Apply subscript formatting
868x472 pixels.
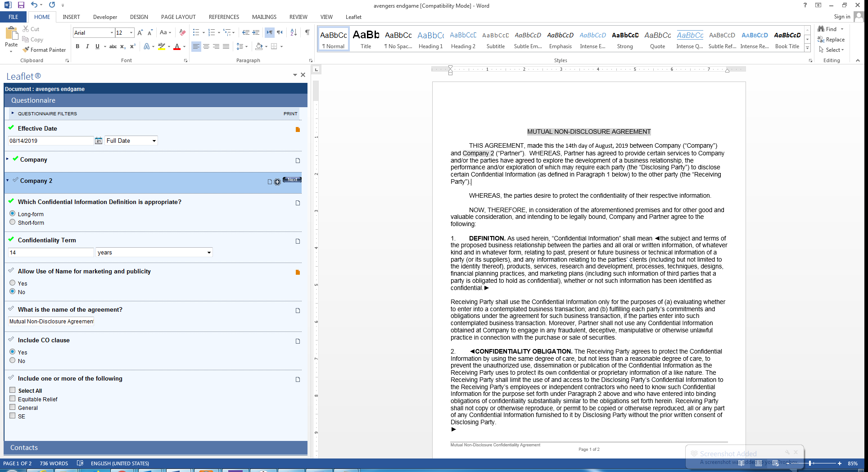click(123, 46)
